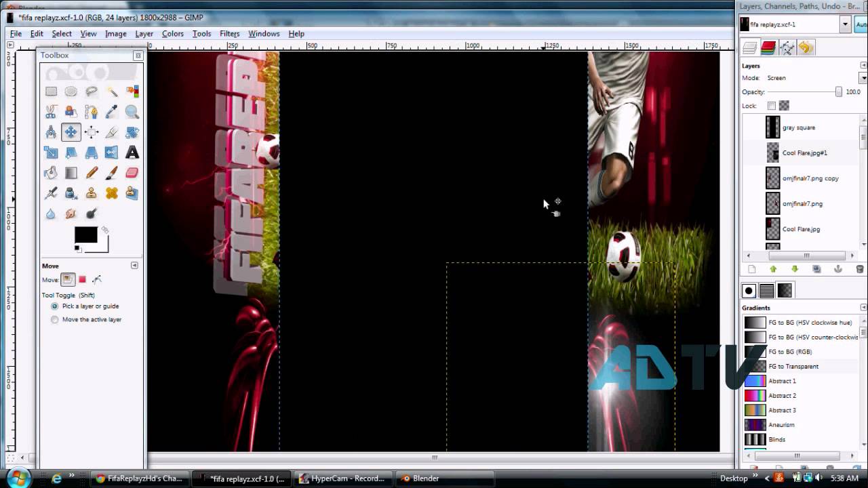This screenshot has width=868, height=488.
Task: Open the Colors menu
Action: pyautogui.click(x=172, y=33)
